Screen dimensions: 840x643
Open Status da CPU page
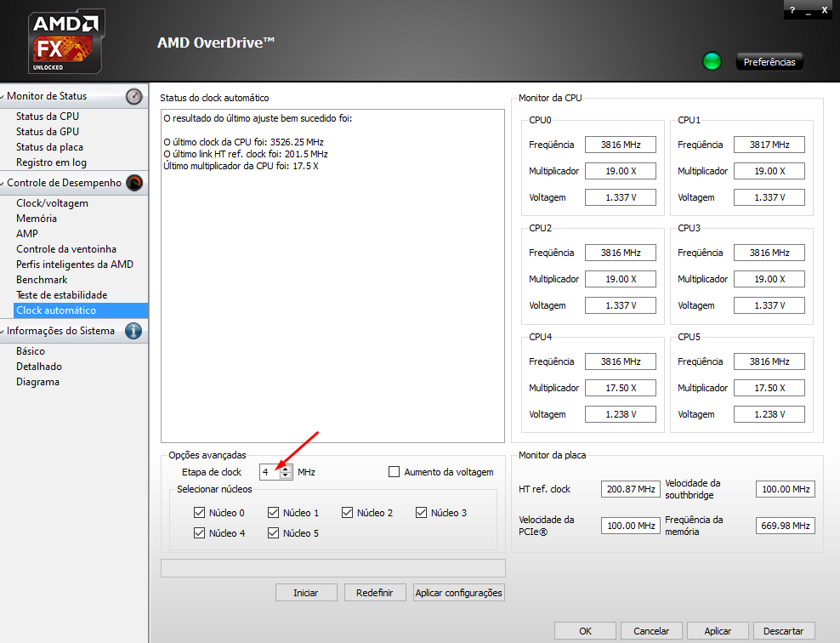click(x=48, y=117)
